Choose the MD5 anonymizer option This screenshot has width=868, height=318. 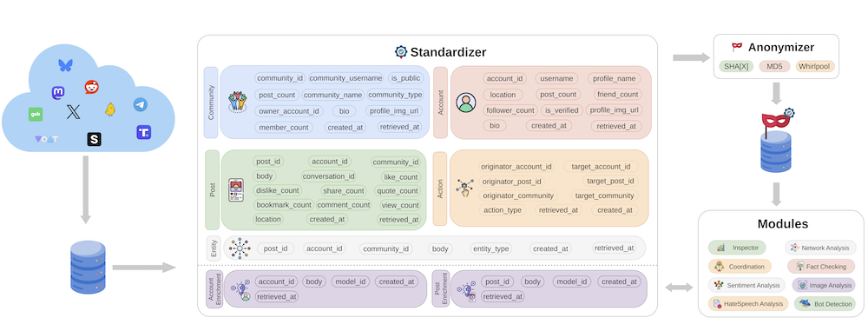774,67
